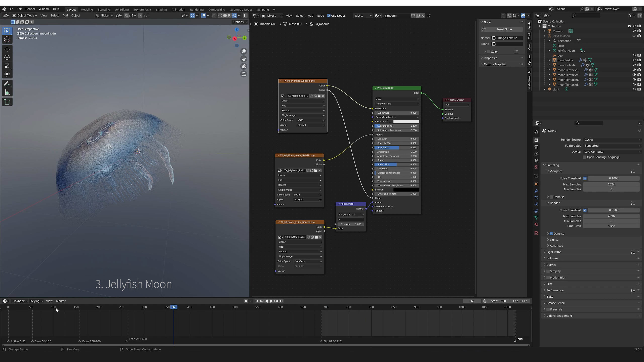644x362 pixels.
Task: Toggle camera view icon in viewport
Action: [244, 66]
